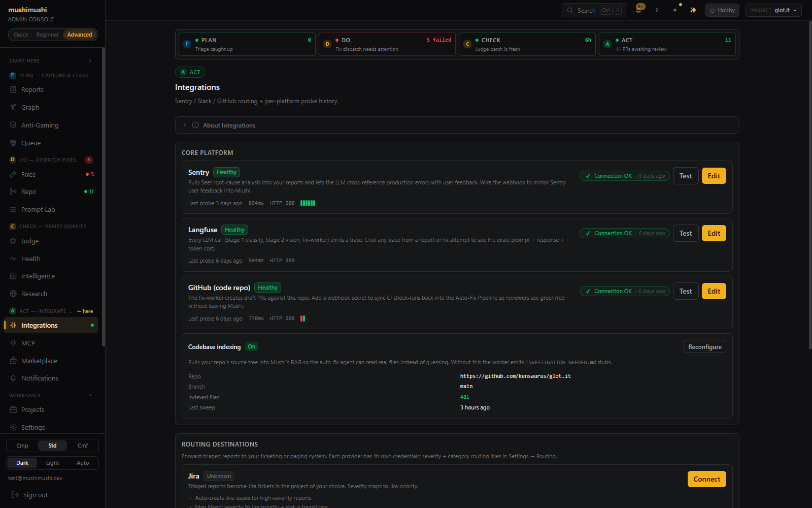Select the Integrations sidebar item
Viewport: 812px width, 508px height.
51,325
